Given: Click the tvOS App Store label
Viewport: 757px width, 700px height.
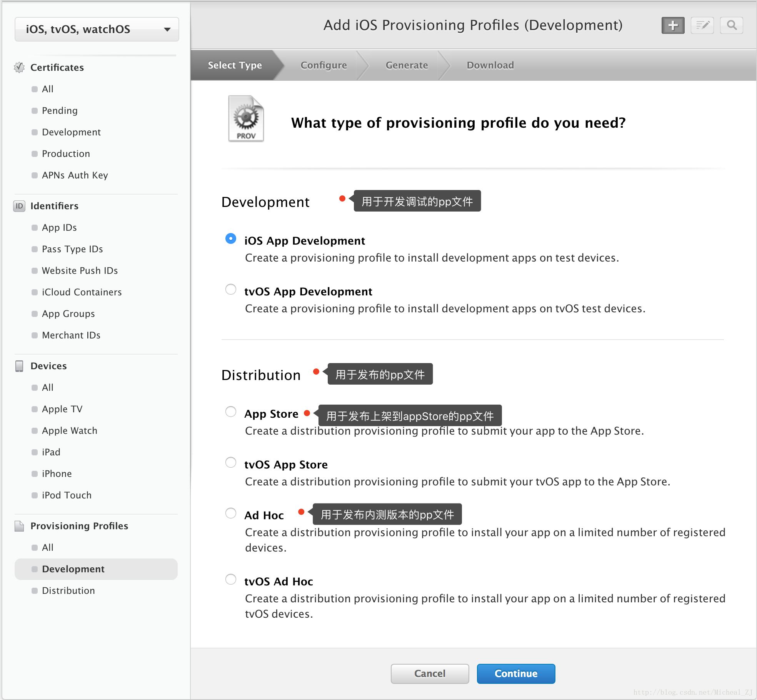Looking at the screenshot, I should (286, 465).
